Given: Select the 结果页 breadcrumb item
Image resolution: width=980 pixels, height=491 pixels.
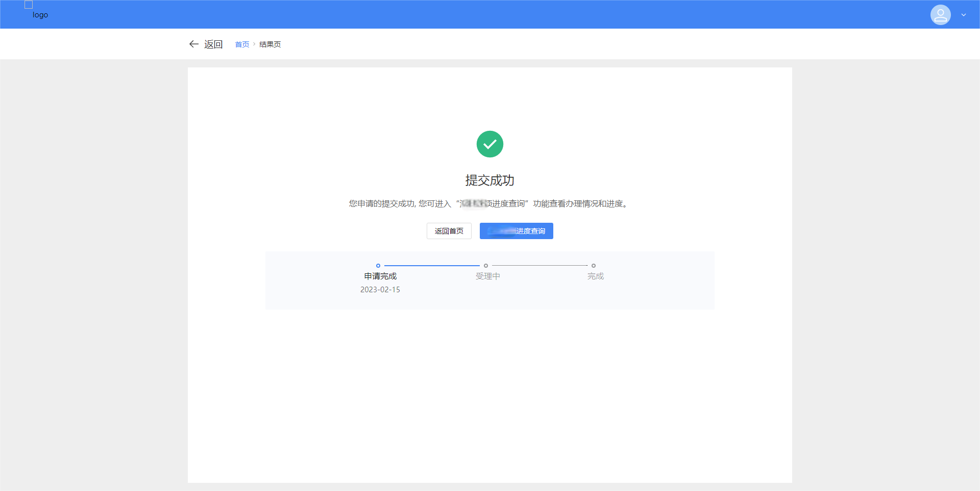Looking at the screenshot, I should coord(270,44).
